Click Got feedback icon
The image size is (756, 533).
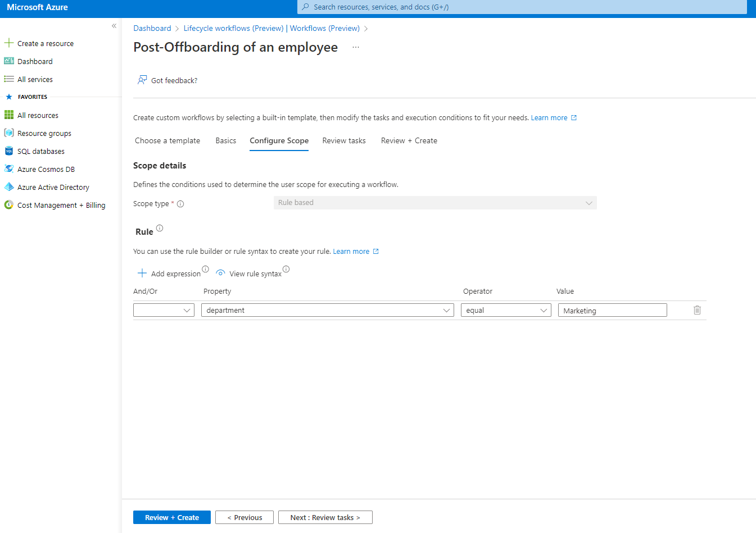click(x=142, y=80)
